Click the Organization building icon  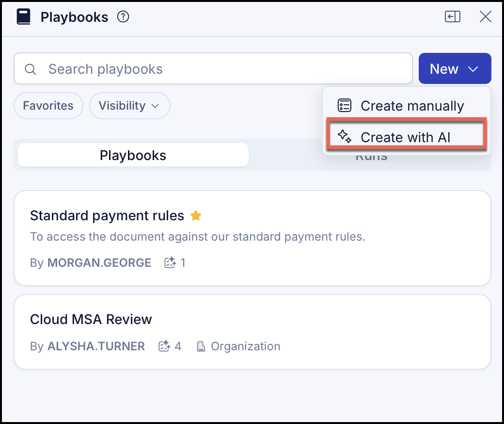(201, 346)
